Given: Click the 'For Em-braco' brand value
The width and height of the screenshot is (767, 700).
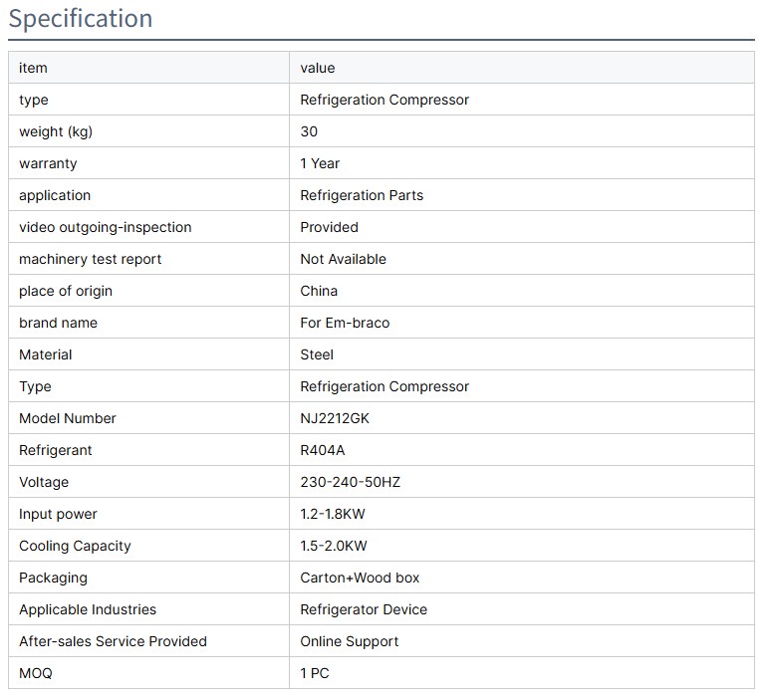Looking at the screenshot, I should (345, 323).
